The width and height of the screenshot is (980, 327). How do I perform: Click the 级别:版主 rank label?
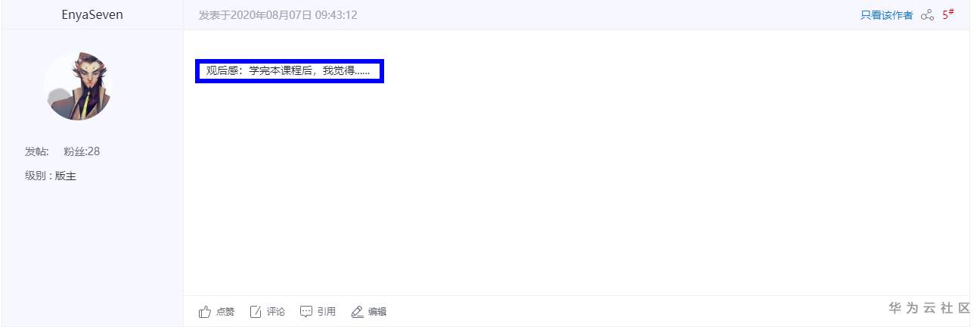(51, 176)
